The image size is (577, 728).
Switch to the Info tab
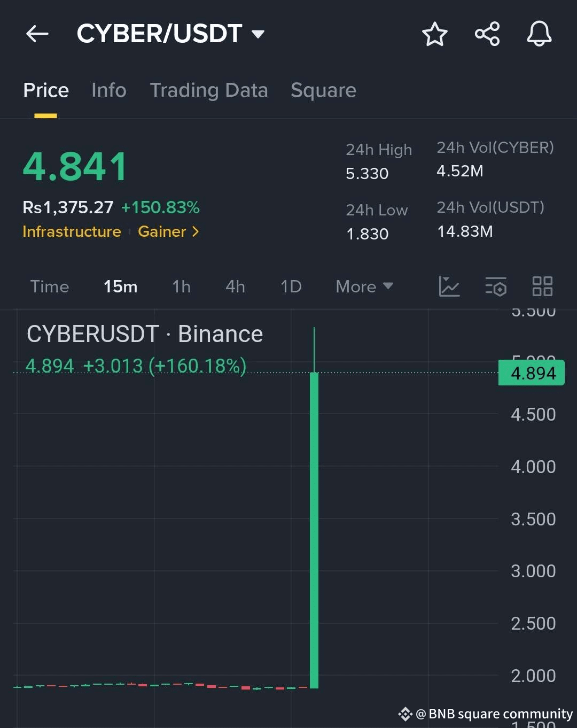point(109,90)
